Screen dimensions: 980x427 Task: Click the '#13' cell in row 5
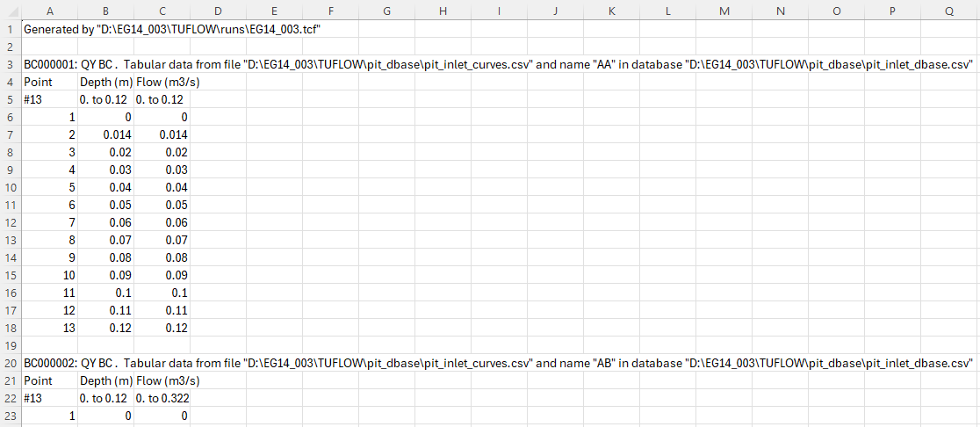point(49,99)
